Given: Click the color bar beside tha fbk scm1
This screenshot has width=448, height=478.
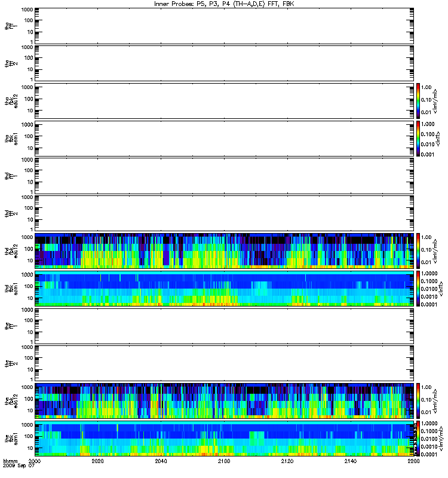Looking at the screenshot, I should click(x=418, y=139).
